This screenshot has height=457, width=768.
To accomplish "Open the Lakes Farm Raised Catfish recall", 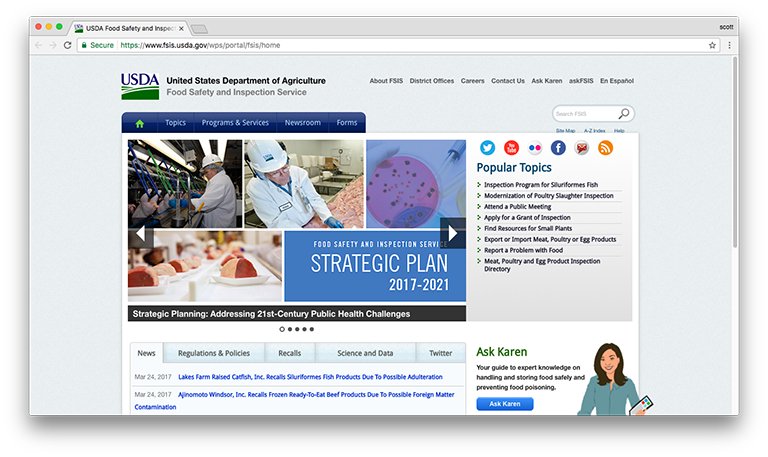I will [x=310, y=377].
